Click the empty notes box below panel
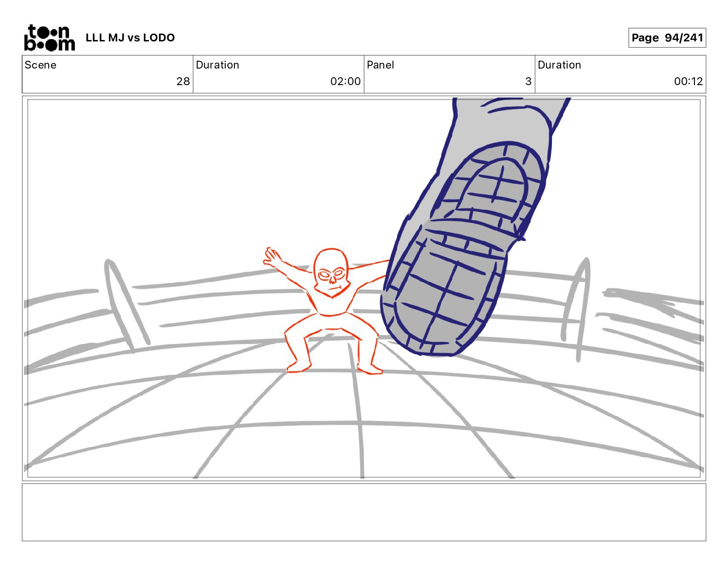 coord(364,512)
